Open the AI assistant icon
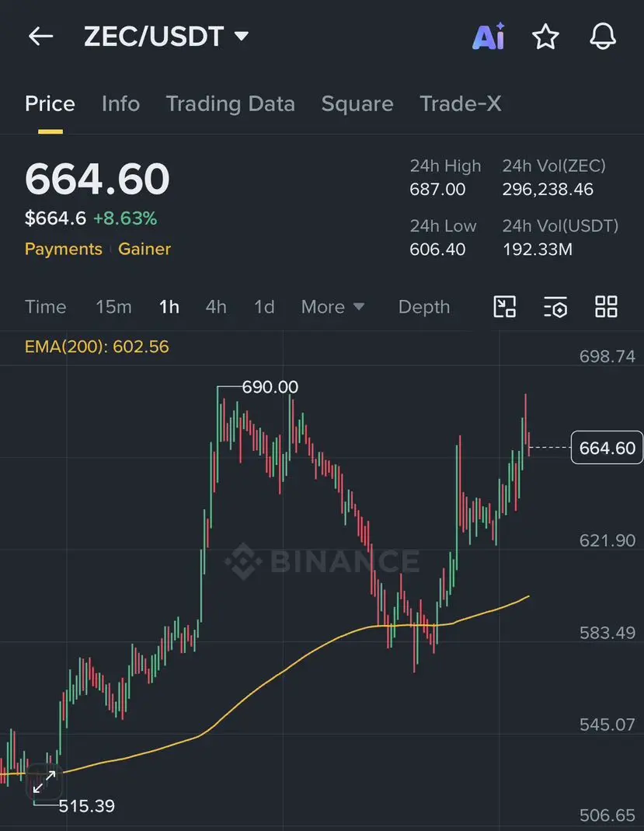The image size is (644, 831). (x=489, y=37)
